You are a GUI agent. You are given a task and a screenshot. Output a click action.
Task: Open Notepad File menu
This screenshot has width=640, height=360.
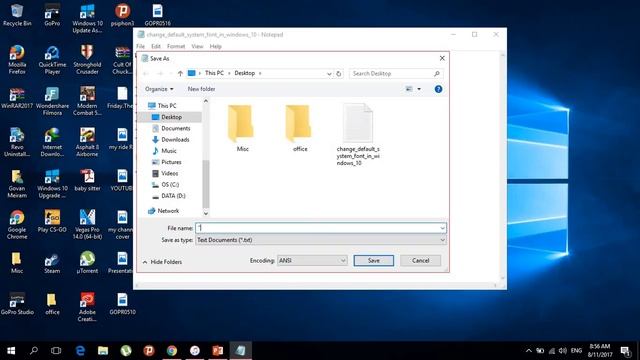140,47
